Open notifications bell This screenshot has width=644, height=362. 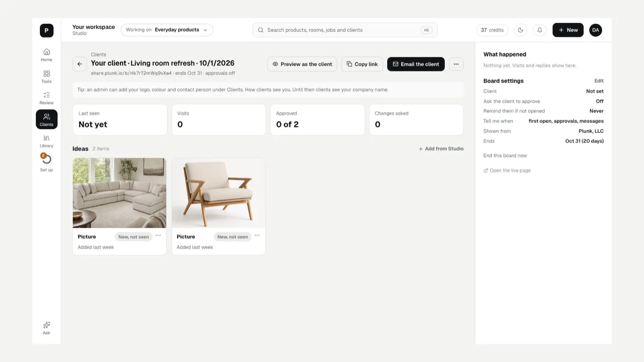click(x=540, y=30)
